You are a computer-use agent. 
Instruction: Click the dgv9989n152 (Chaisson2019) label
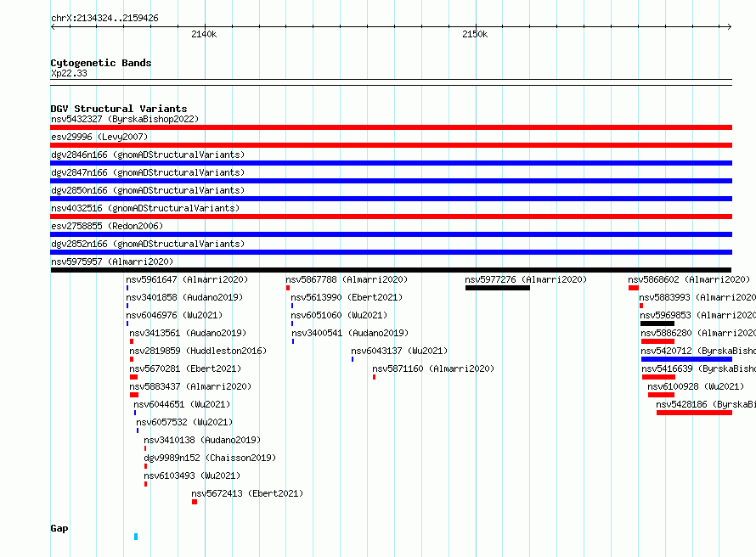click(x=210, y=458)
